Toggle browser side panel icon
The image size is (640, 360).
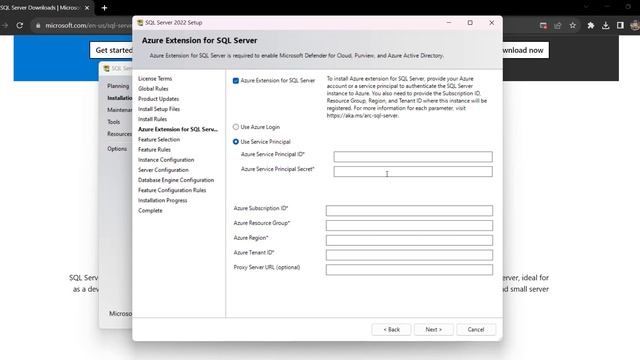pyautogui.click(x=620, y=25)
